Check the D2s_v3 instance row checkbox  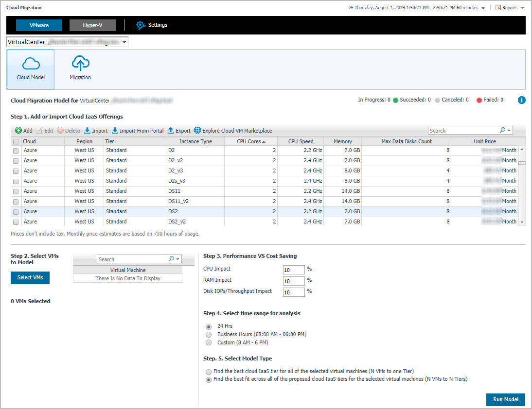[x=16, y=181]
